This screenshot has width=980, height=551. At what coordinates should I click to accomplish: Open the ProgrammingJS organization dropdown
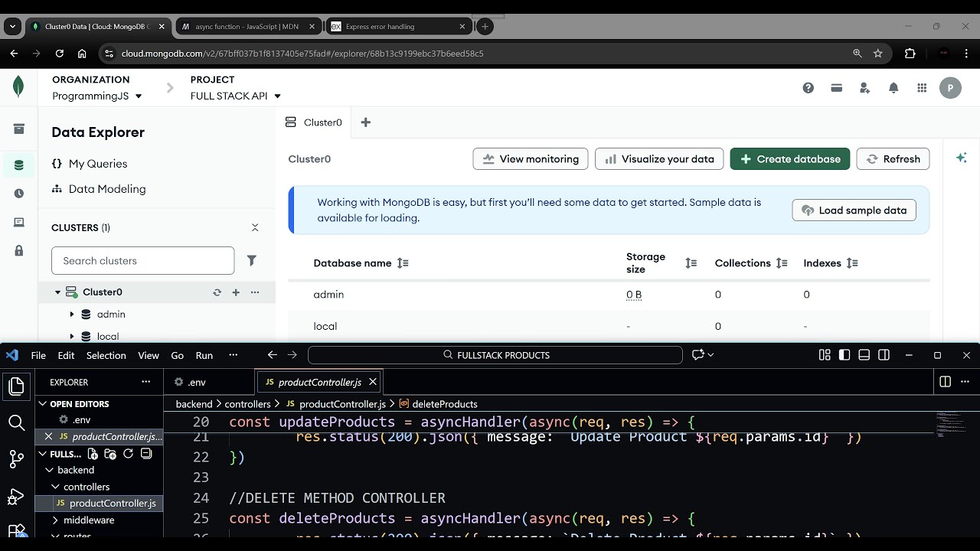click(97, 96)
